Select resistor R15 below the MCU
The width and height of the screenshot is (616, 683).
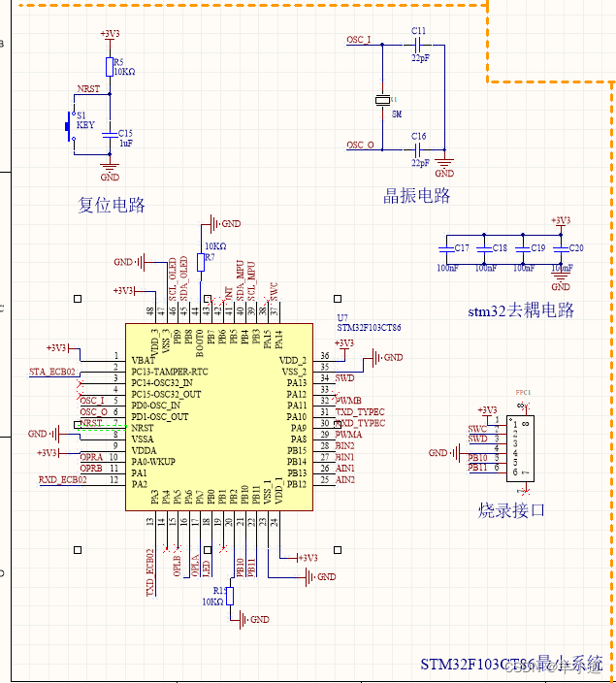point(230,596)
